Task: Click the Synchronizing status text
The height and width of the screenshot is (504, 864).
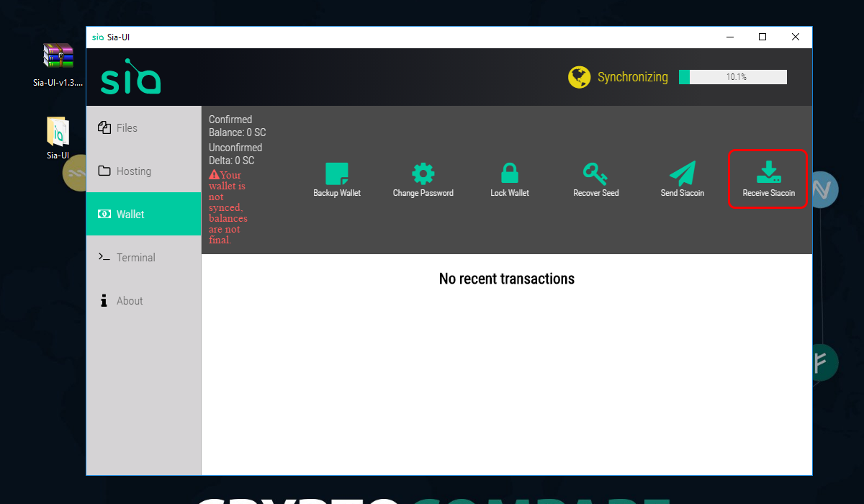Action: tap(633, 77)
